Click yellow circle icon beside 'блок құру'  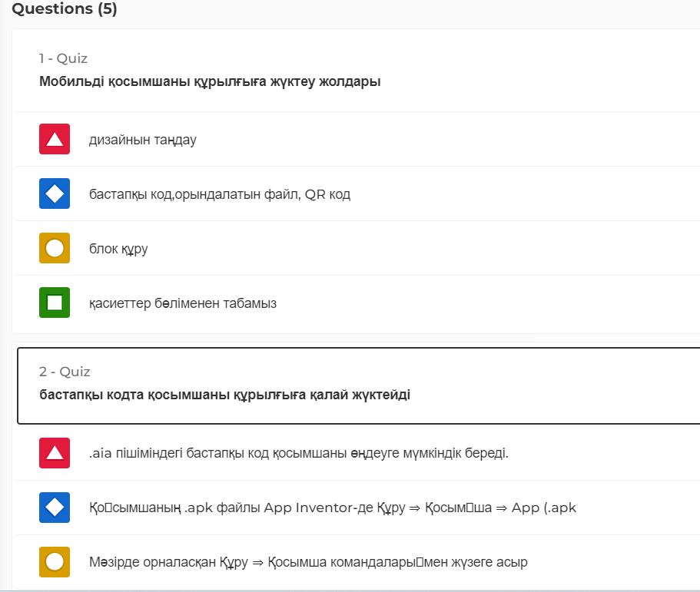(55, 248)
